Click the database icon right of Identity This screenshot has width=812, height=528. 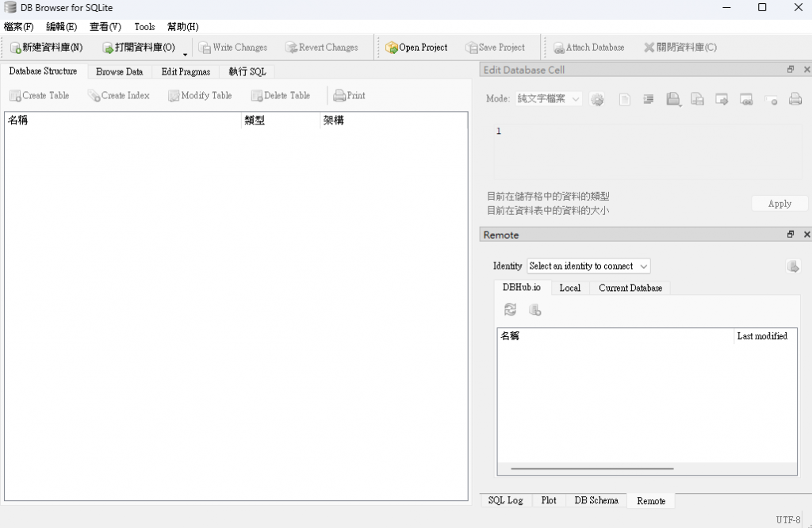pyautogui.click(x=793, y=266)
